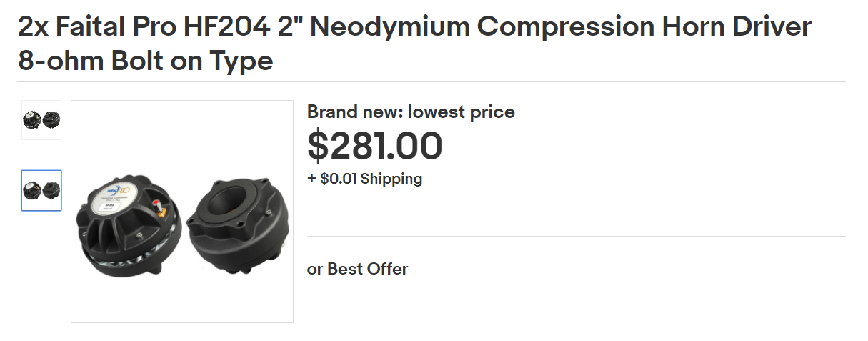Select the first product thumbnail image
This screenshot has width=868, height=341.
tap(41, 120)
